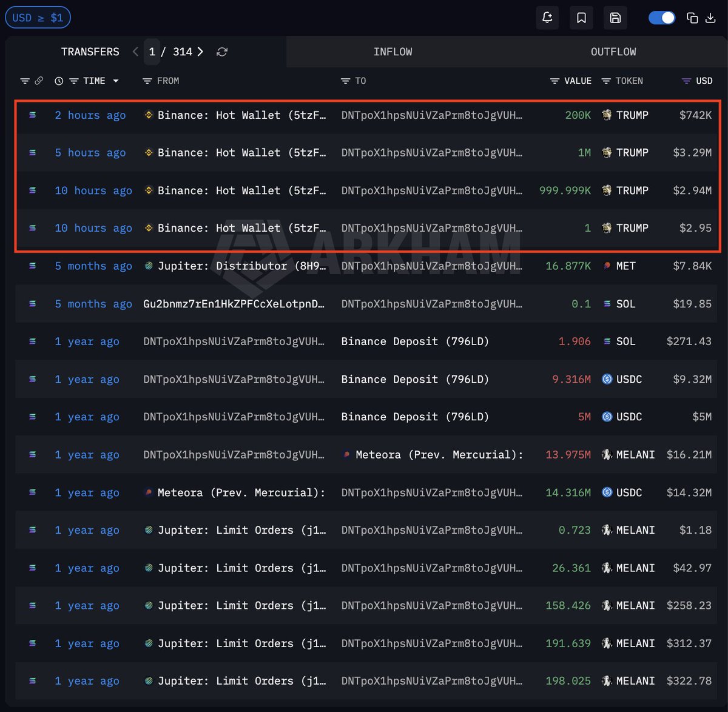Switch to the OUTFLOW tab

pos(613,52)
